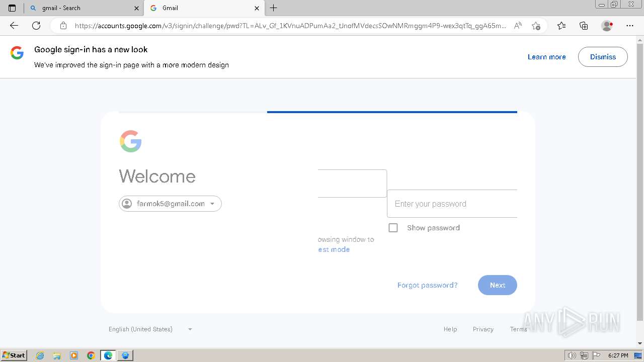Viewport: 644px width, 362px height.
Task: Open the tab actions menu icon
Action: coord(12,8)
